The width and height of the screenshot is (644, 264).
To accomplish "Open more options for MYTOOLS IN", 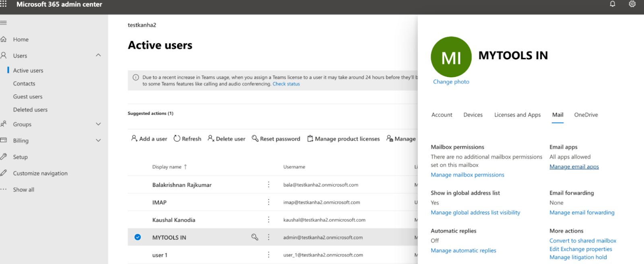I will (268, 237).
